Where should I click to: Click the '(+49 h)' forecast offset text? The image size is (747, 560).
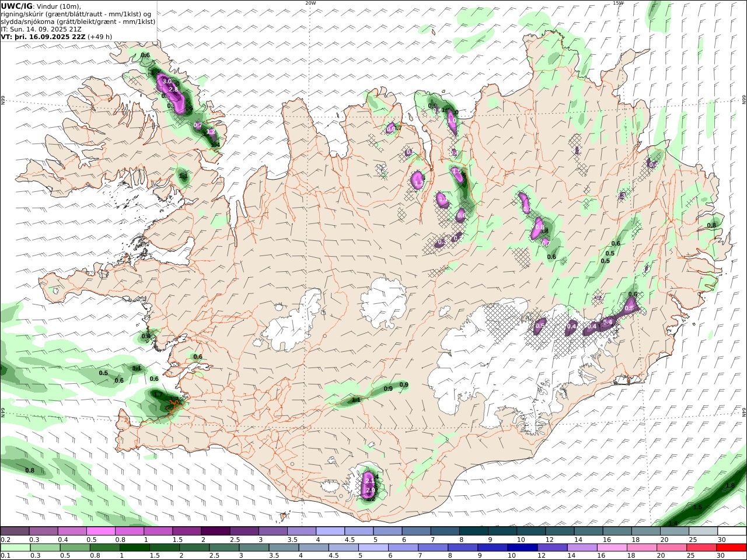100,37
